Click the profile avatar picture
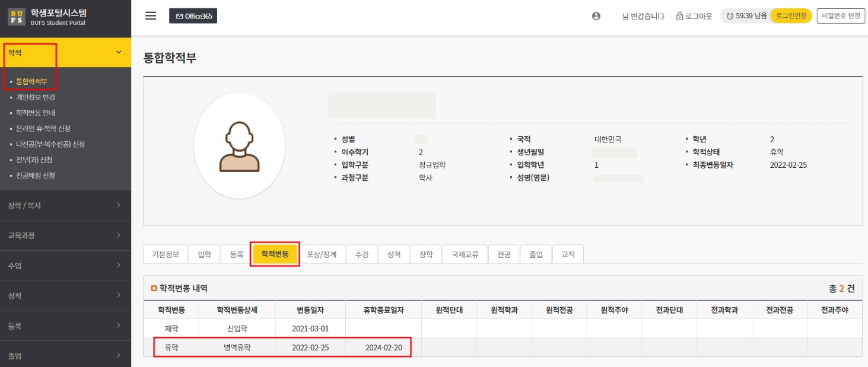The height and width of the screenshot is (367, 868). click(239, 145)
